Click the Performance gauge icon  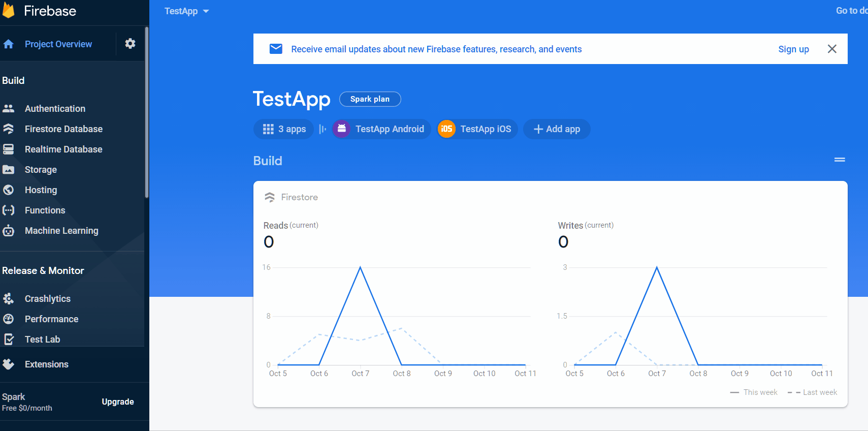point(8,319)
